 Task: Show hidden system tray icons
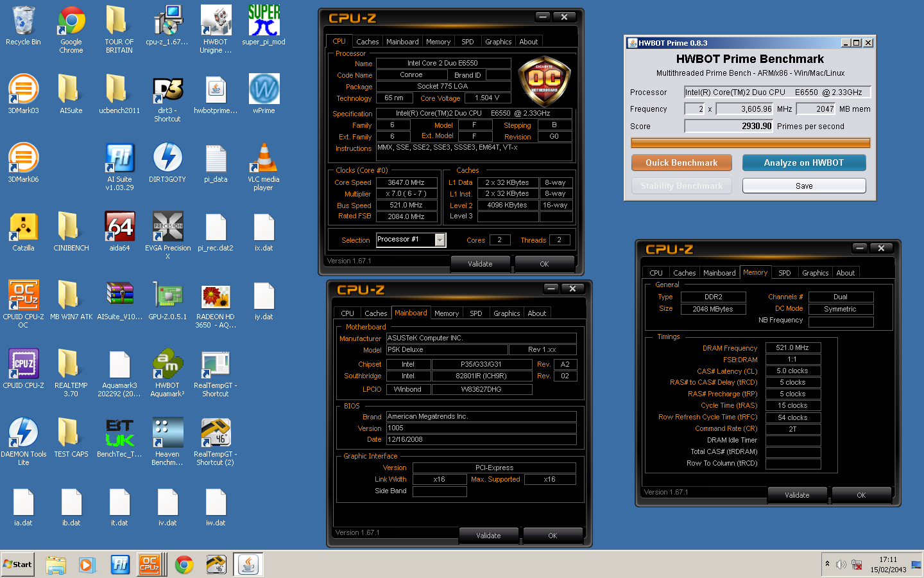827,564
